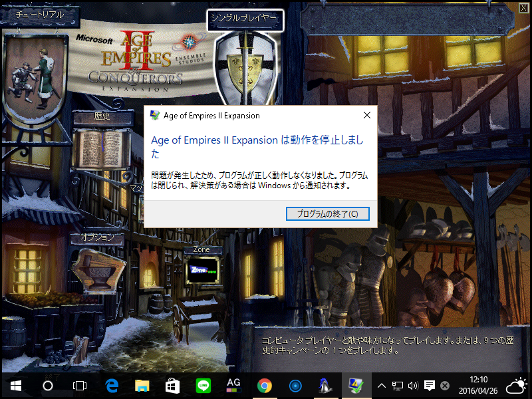
Task: Launch Microsoft Edge from taskbar
Action: [x=112, y=385]
